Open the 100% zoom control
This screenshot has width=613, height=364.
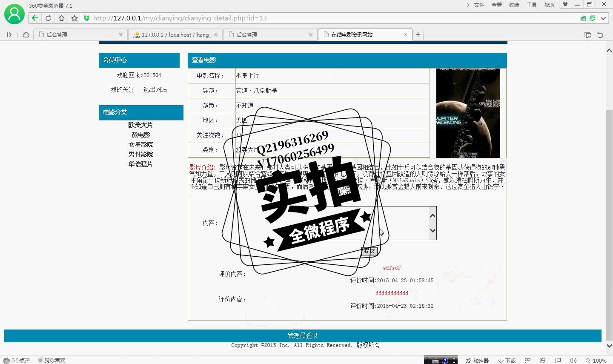click(596, 361)
